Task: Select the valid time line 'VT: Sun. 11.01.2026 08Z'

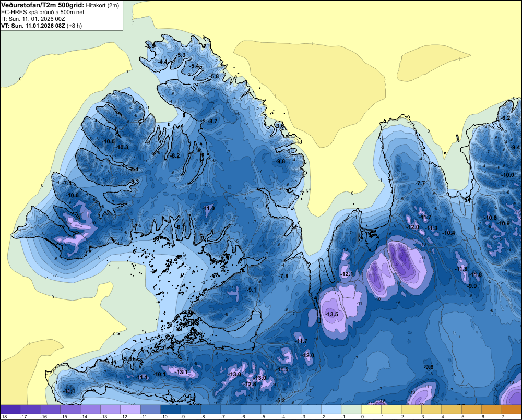Action: 33,26
